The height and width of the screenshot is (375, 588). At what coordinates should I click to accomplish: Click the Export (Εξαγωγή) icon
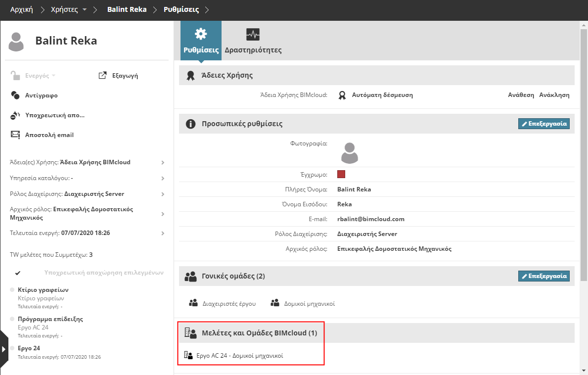pos(103,76)
